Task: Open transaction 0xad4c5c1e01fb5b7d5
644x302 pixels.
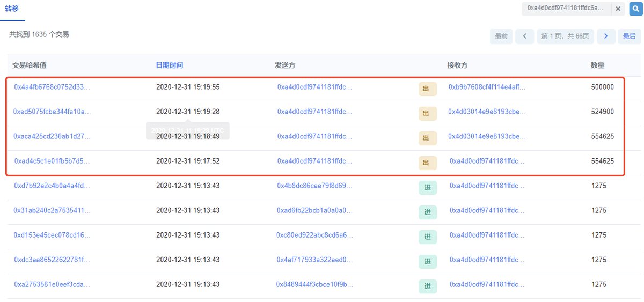Action: point(53,161)
